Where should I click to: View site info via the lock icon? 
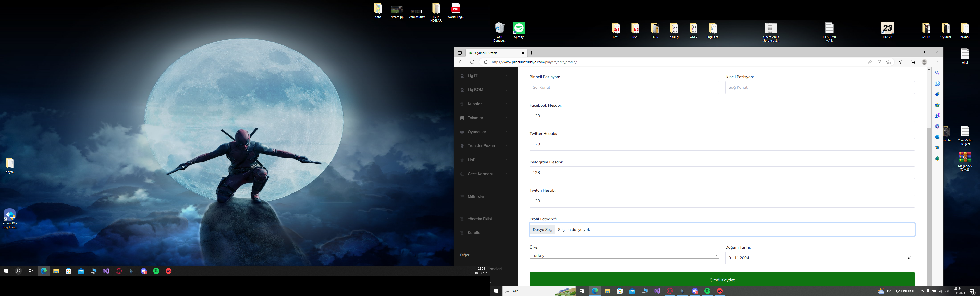pos(485,62)
